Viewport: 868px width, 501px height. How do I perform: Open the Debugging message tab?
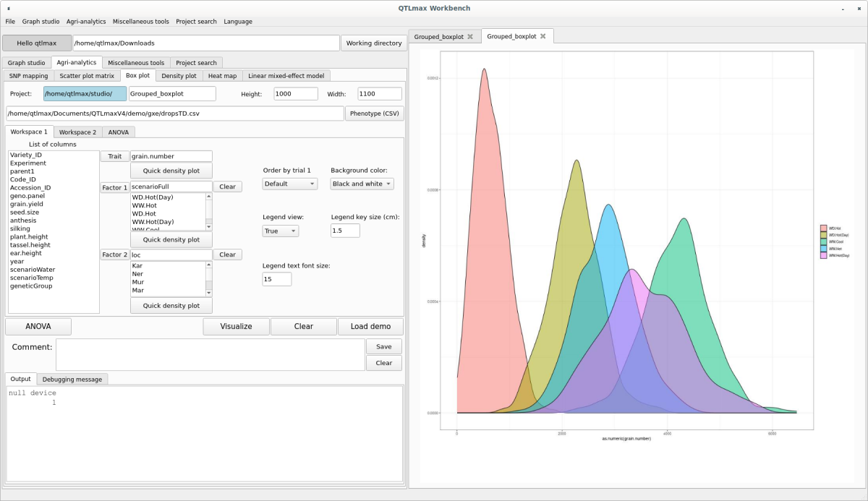click(x=72, y=379)
